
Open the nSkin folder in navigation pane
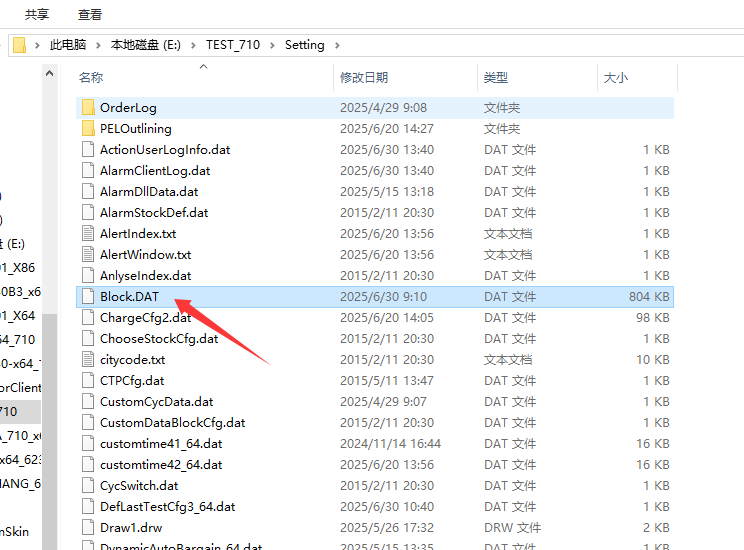pyautogui.click(x=14, y=531)
